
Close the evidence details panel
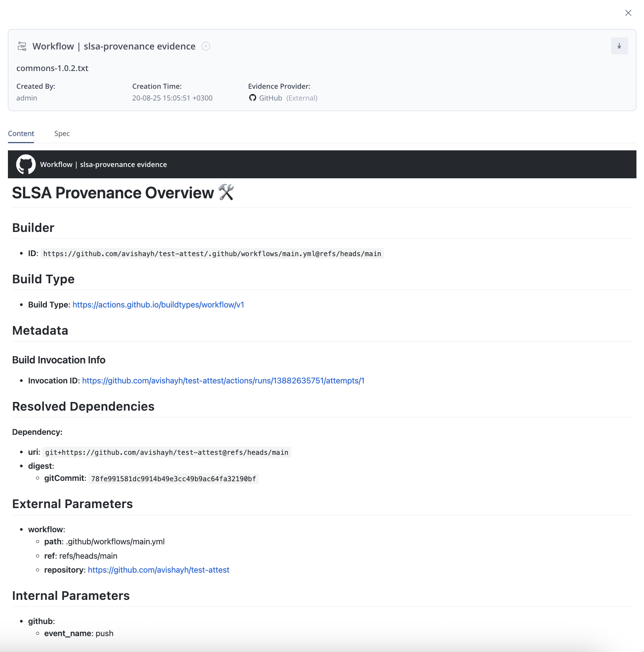[628, 13]
